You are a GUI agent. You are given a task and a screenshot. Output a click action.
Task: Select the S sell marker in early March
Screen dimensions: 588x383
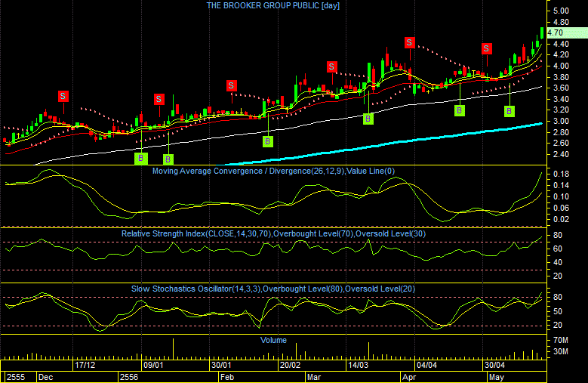[331, 67]
